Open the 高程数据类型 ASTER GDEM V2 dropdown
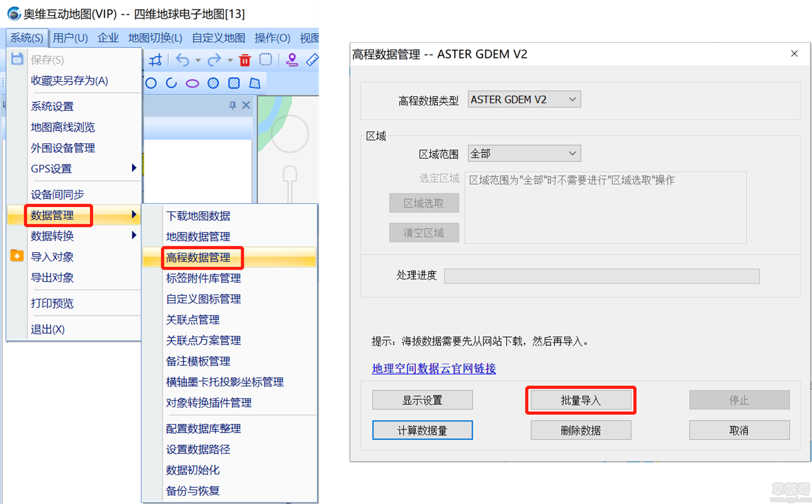812x504 pixels. (x=524, y=100)
